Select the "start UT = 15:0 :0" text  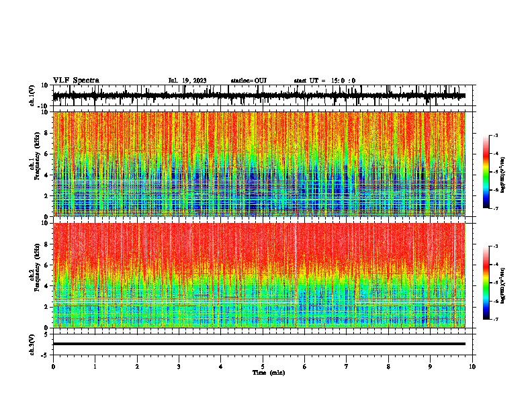click(324, 81)
